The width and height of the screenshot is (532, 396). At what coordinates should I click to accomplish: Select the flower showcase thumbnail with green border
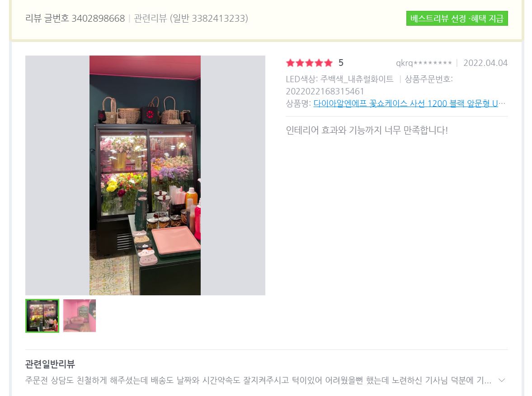(x=42, y=316)
